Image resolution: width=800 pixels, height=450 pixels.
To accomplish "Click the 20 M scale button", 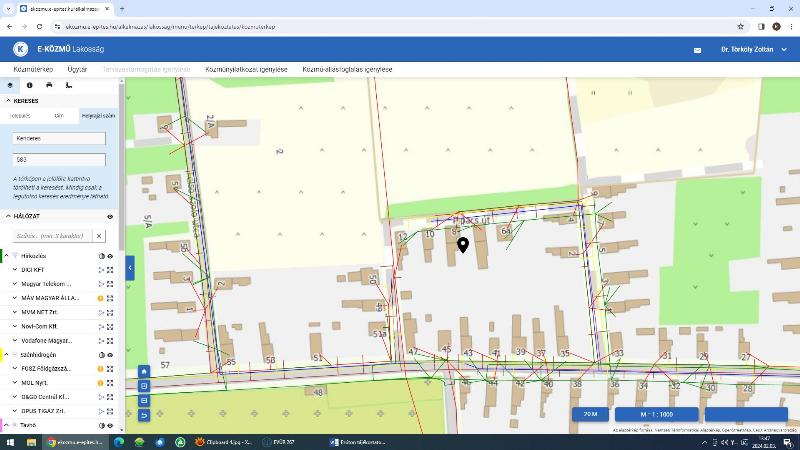I will [x=590, y=414].
